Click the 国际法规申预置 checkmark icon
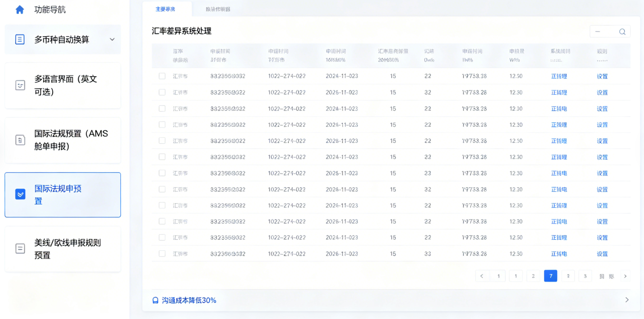 coord(20,194)
